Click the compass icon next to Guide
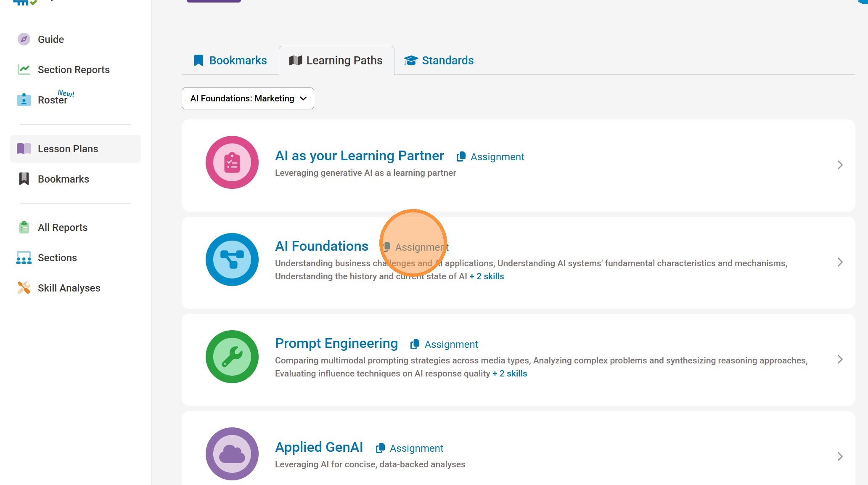This screenshot has width=868, height=485. point(24,39)
